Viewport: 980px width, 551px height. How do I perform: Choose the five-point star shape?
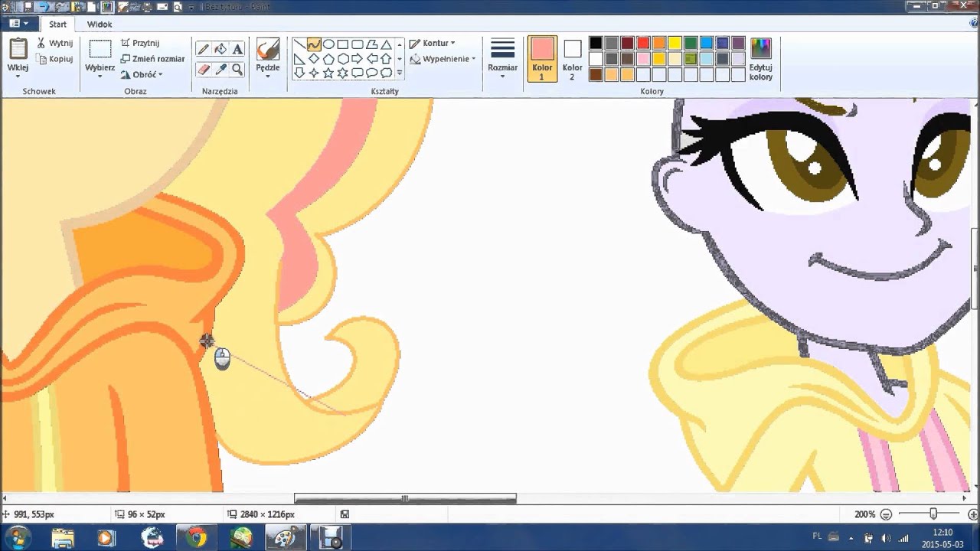(x=328, y=73)
